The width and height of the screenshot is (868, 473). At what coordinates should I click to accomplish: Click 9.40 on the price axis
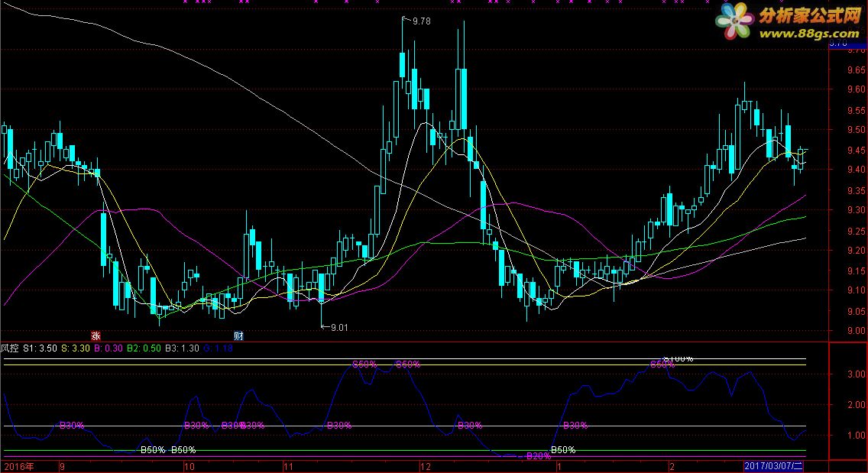(857, 170)
